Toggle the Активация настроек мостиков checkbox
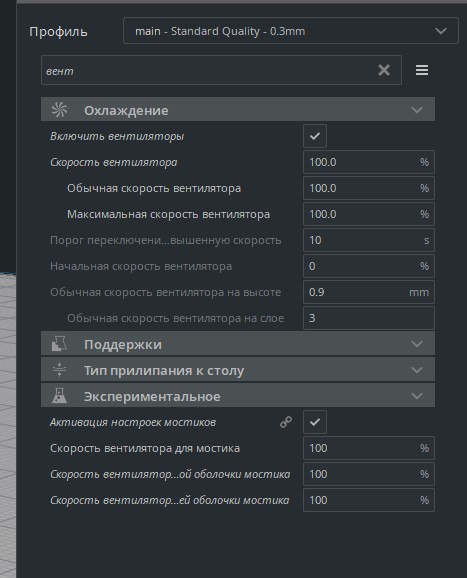Screen dimensions: 467x578 315,422
